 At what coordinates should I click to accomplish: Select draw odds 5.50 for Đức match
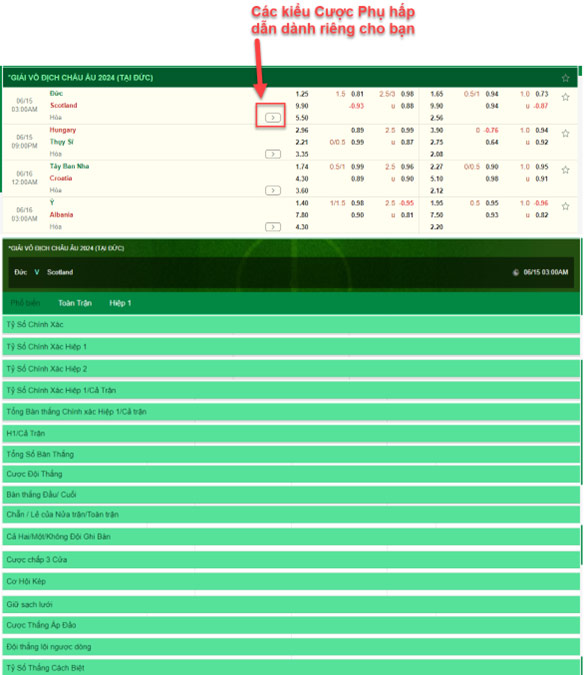pyautogui.click(x=302, y=118)
